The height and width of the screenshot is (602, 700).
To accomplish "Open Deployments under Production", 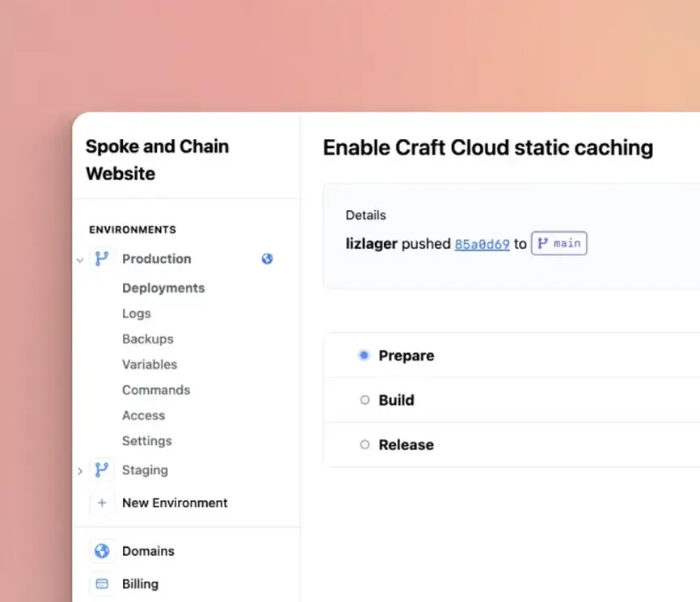I will pos(163,288).
